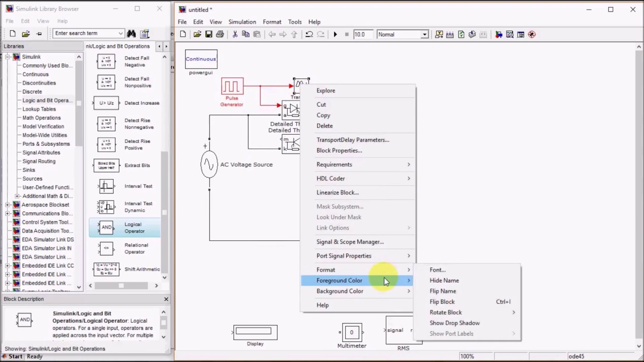The image size is (644, 362).
Task: Select the powergui Continuous block
Action: [201, 59]
